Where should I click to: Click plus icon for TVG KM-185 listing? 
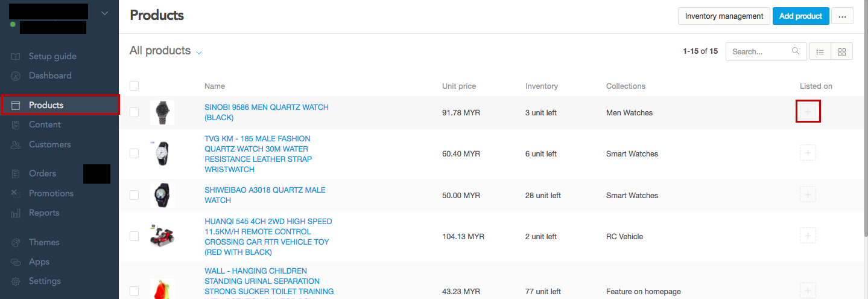pyautogui.click(x=808, y=153)
